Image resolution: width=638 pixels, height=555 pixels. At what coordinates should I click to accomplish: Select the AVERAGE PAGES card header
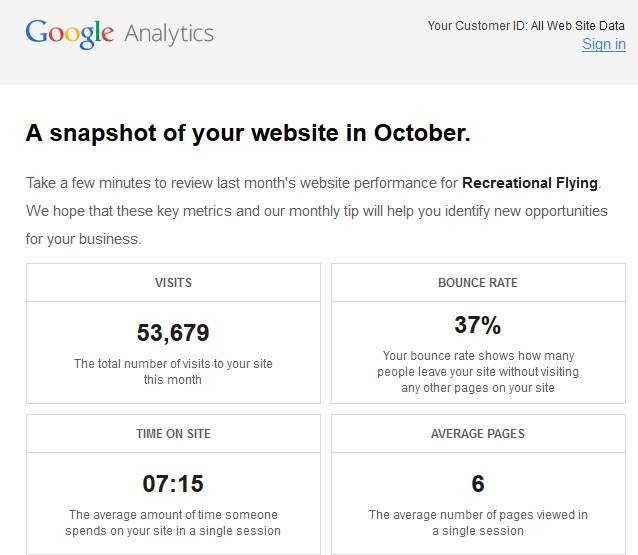pos(478,433)
